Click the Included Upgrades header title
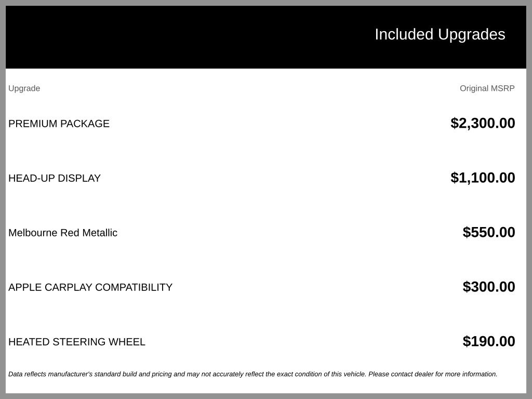Viewport: 532px width, 399px height. (x=440, y=35)
